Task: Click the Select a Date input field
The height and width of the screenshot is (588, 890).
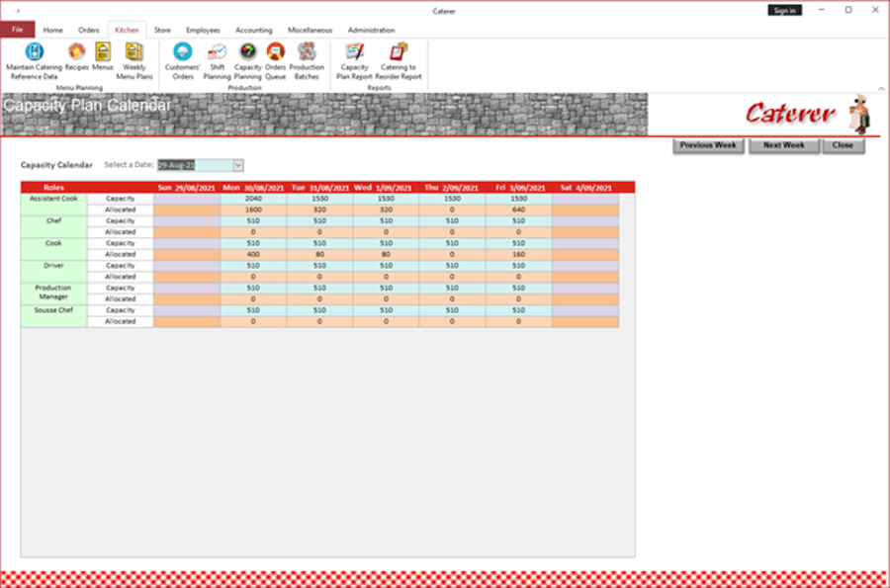Action: (x=195, y=165)
